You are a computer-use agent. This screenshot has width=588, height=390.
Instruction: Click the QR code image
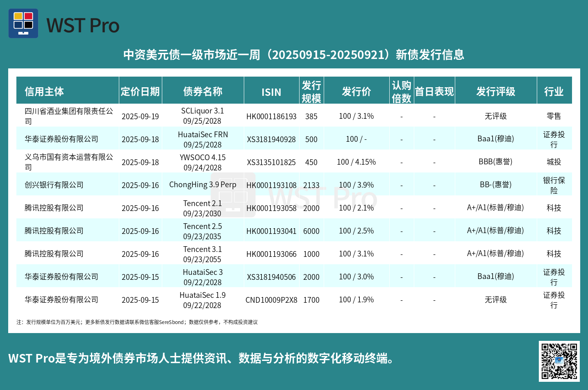coord(559,361)
